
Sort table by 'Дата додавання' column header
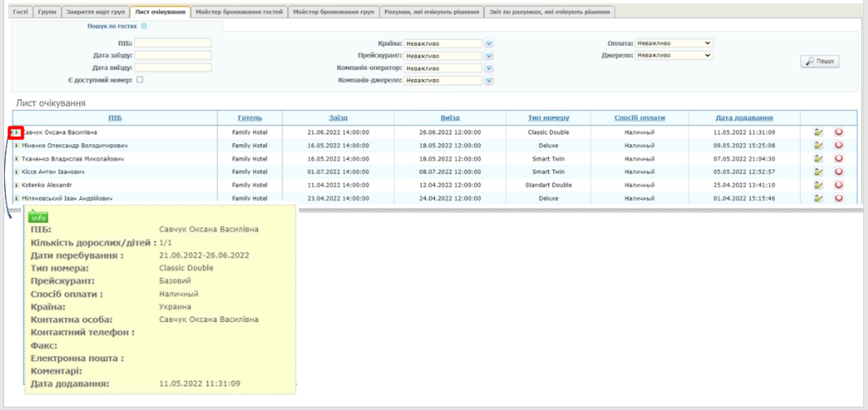744,118
